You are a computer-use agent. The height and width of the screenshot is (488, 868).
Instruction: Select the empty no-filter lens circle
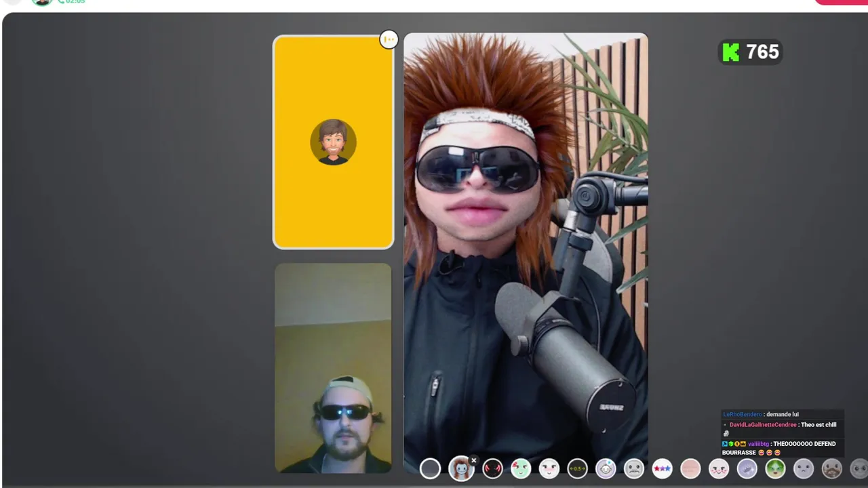(430, 468)
